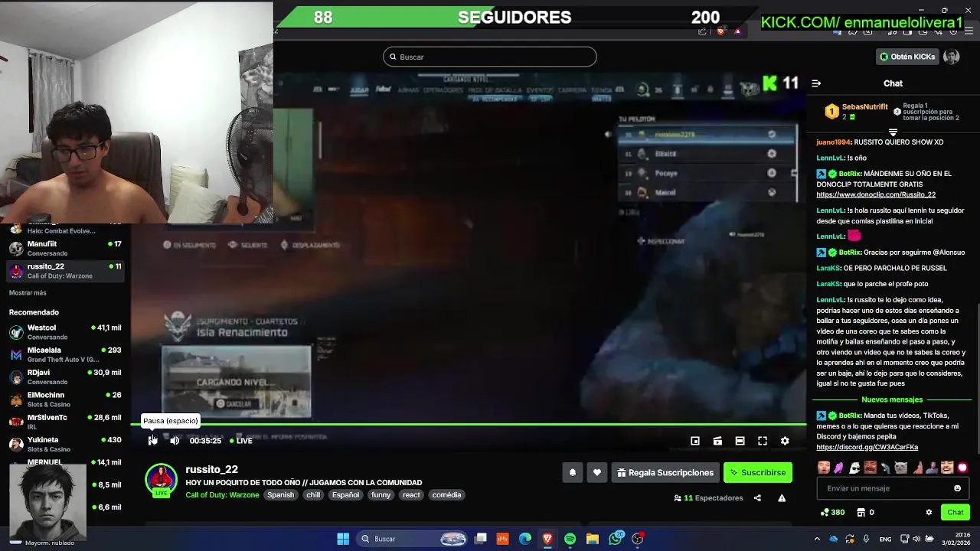Mute the stream volume speaker icon

point(175,440)
